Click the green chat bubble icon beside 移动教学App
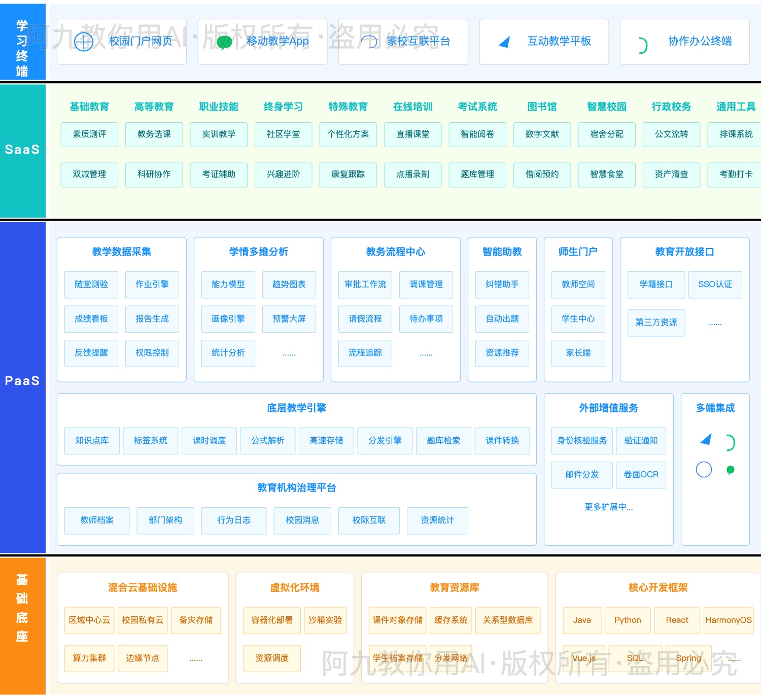761x700 pixels. coord(224,42)
